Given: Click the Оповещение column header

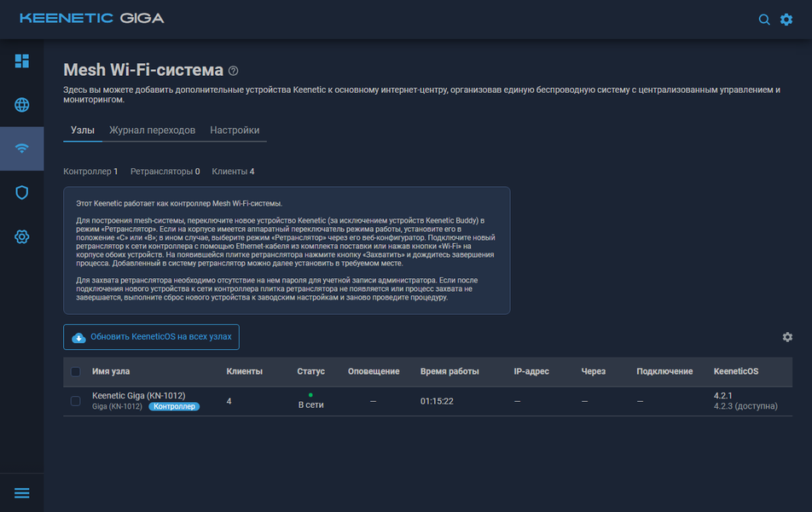Looking at the screenshot, I should pyautogui.click(x=374, y=371).
